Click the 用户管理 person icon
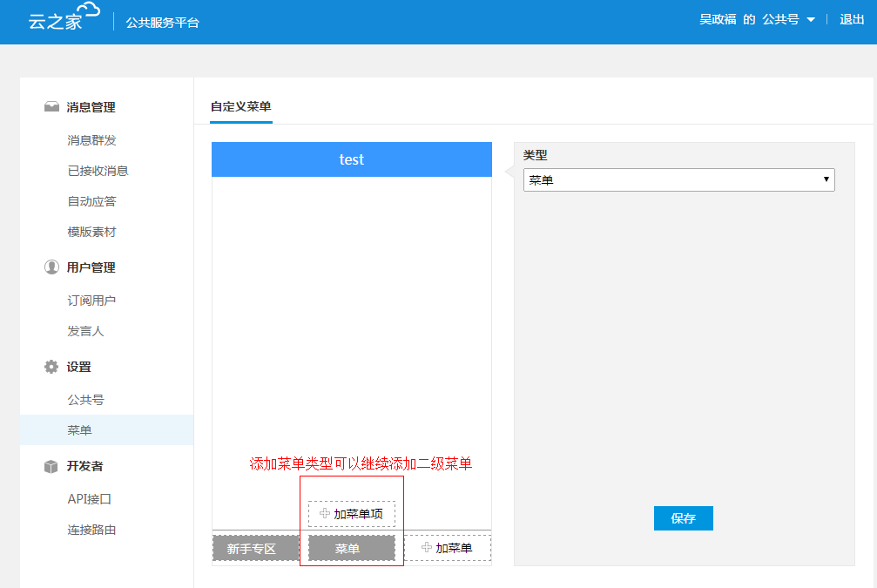 click(x=51, y=267)
